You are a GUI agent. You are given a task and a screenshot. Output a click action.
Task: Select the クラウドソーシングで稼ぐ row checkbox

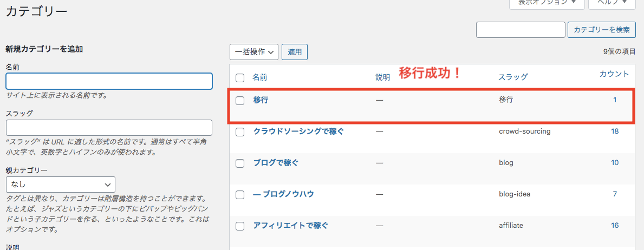click(x=240, y=131)
